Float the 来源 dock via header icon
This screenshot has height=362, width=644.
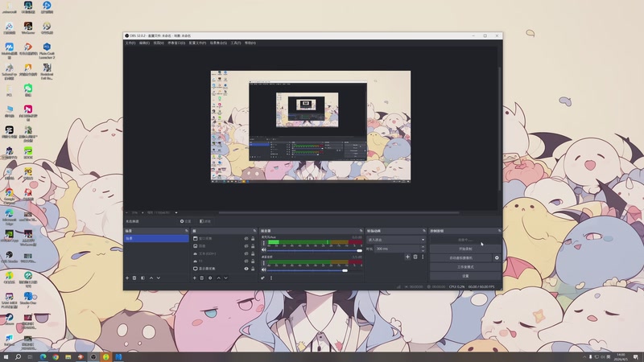point(254,231)
